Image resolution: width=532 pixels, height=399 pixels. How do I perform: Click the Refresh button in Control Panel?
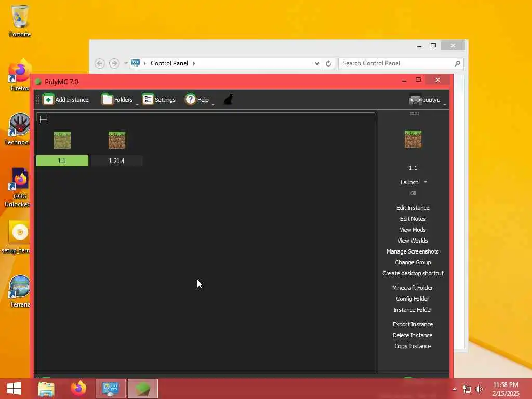tap(328, 63)
